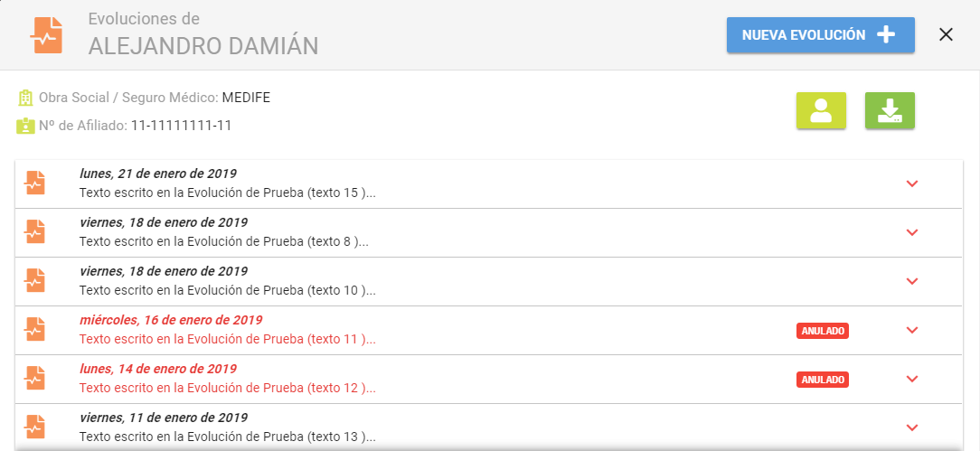Screen dimensions: 980x451
Task: Close the Evoluciones dialog with the X
Action: click(x=947, y=34)
